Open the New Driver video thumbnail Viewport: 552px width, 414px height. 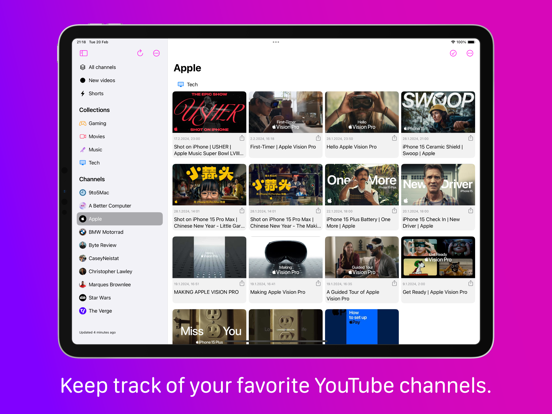point(438,184)
